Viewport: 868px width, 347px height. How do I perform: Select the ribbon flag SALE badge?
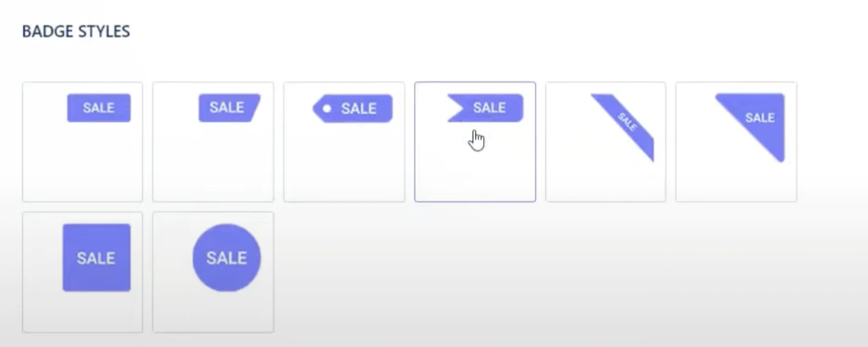pos(485,108)
